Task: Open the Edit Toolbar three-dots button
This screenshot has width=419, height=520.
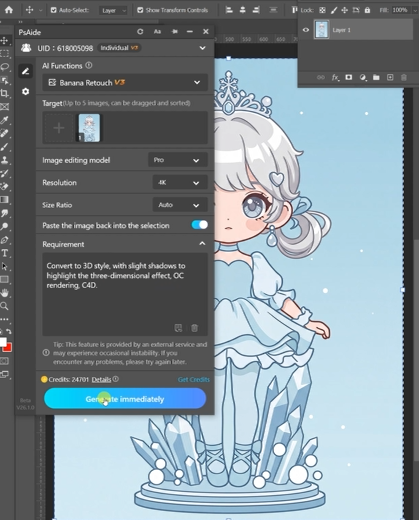Action: (4, 319)
